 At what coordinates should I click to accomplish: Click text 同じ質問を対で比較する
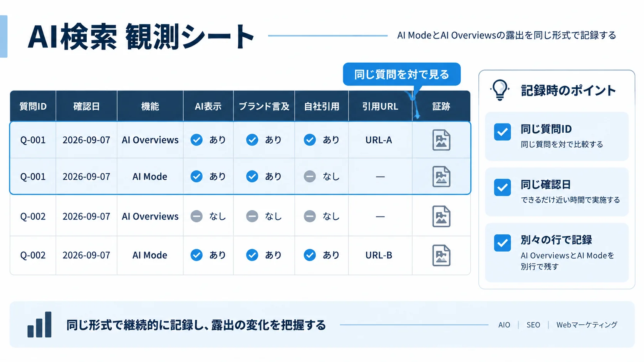click(x=562, y=144)
